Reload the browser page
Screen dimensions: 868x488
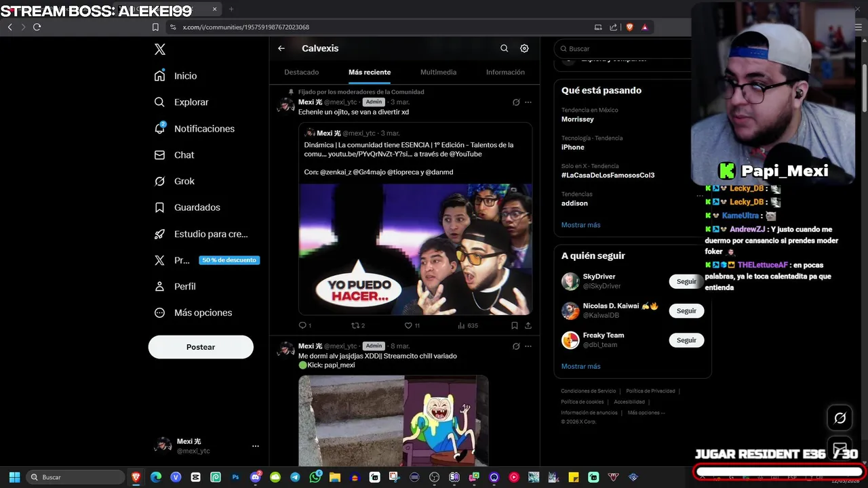pyautogui.click(x=37, y=27)
